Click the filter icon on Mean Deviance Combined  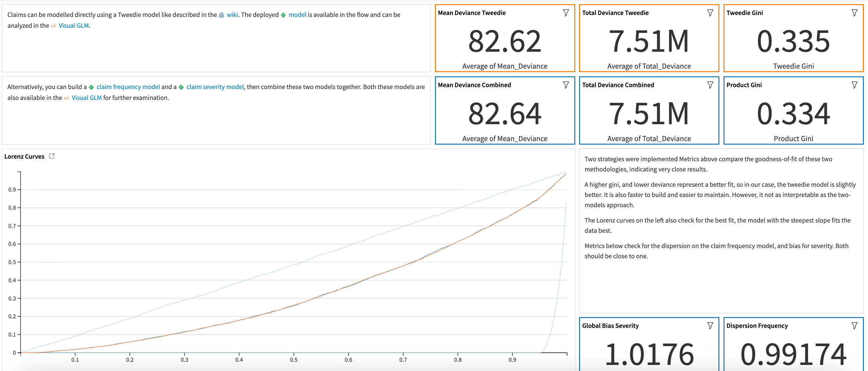tap(566, 85)
